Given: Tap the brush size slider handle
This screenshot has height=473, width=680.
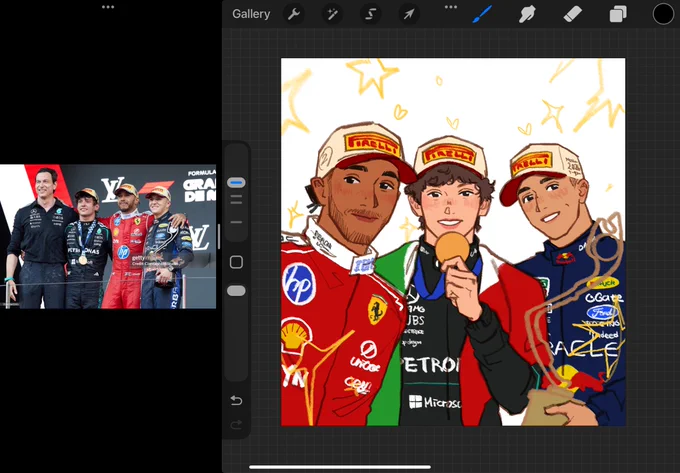Looking at the screenshot, I should coord(236,183).
